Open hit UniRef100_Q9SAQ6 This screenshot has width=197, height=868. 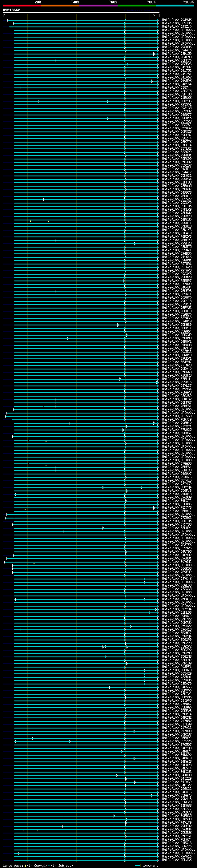(x=177, y=47)
